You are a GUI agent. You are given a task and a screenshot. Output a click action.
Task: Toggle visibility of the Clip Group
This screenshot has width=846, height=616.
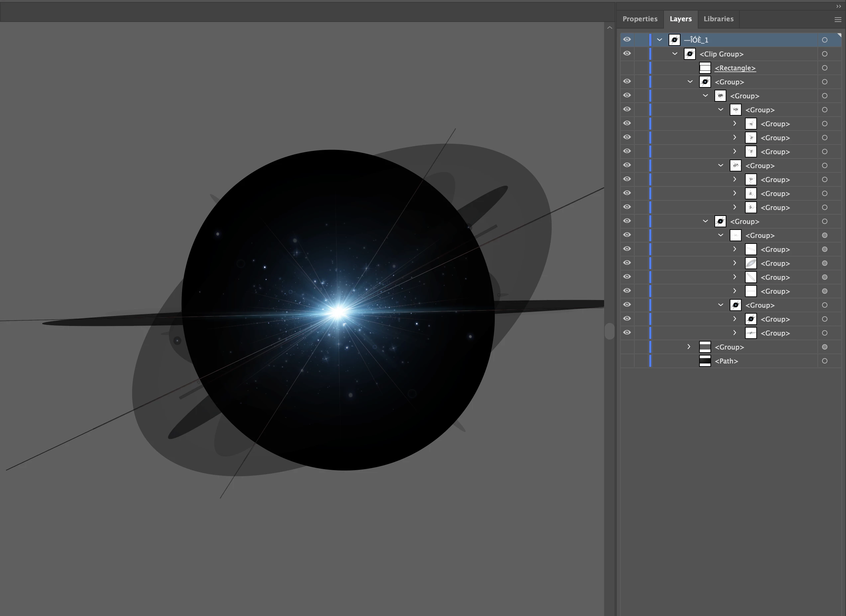click(627, 53)
